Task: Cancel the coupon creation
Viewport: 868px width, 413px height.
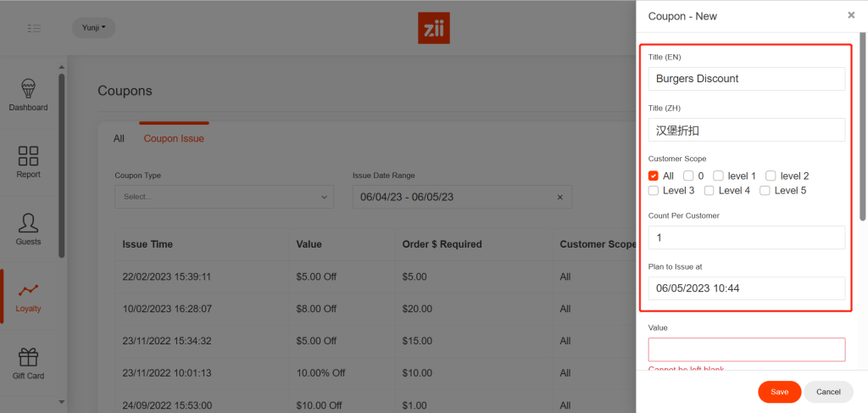Action: click(828, 392)
